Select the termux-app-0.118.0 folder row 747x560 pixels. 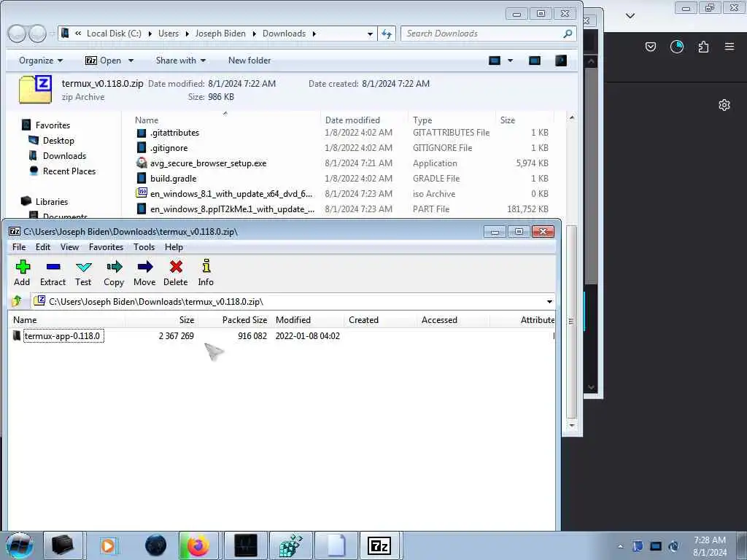point(281,335)
